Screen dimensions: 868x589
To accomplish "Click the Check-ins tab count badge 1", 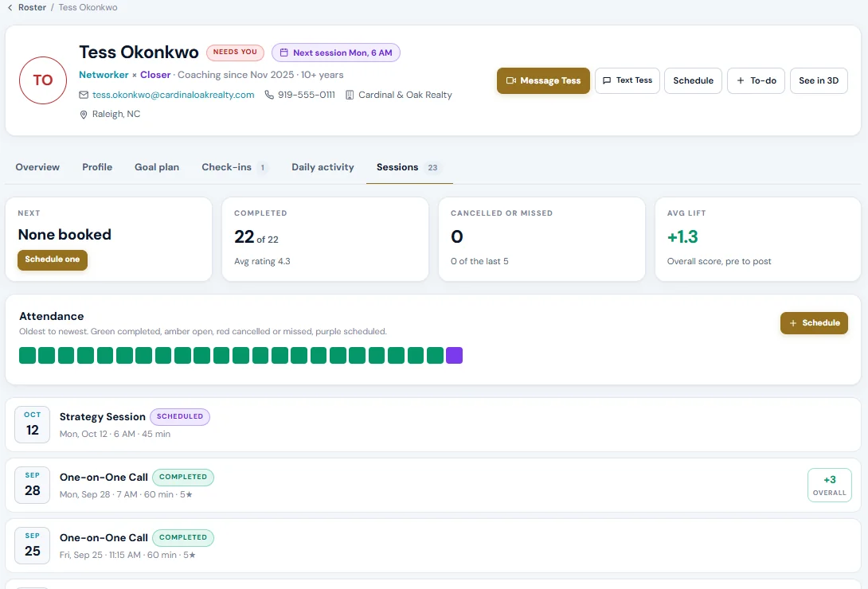I will pyautogui.click(x=263, y=168).
